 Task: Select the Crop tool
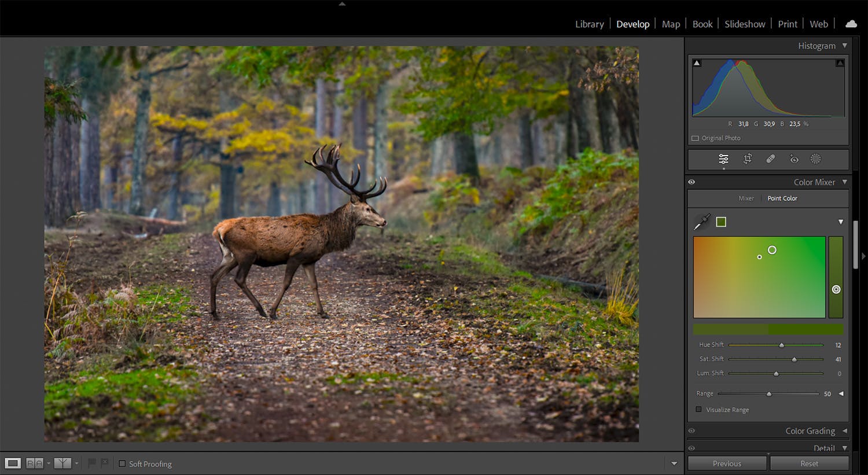pyautogui.click(x=747, y=159)
